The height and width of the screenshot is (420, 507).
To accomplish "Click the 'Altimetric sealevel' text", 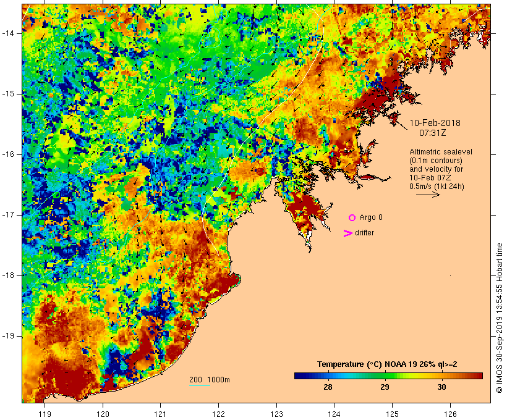I will point(441,152).
